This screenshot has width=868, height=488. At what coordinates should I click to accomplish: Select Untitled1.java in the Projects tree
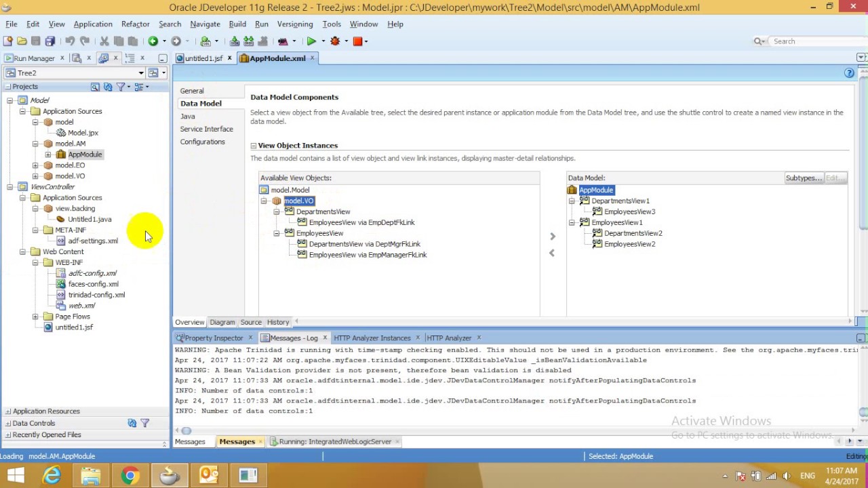pyautogui.click(x=90, y=220)
